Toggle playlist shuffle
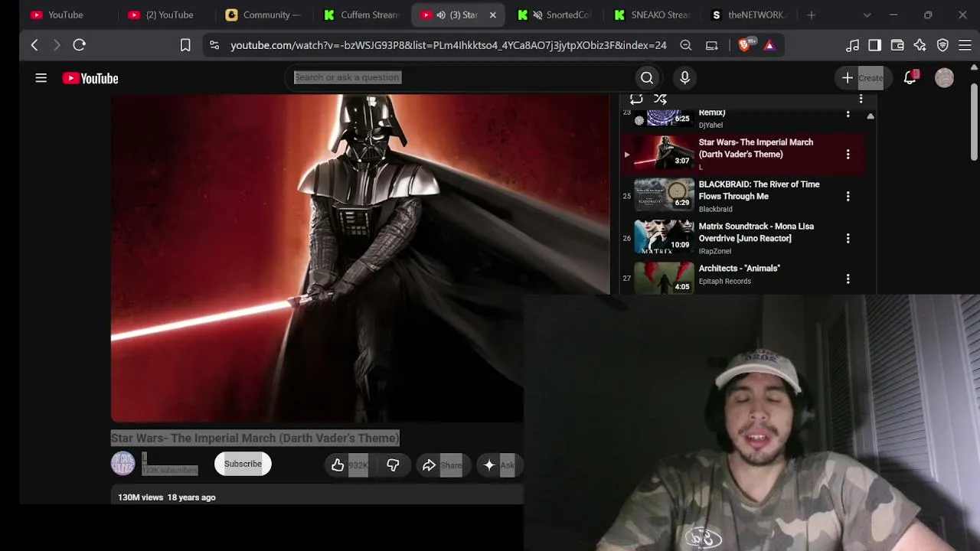This screenshot has height=551, width=980. tap(660, 99)
